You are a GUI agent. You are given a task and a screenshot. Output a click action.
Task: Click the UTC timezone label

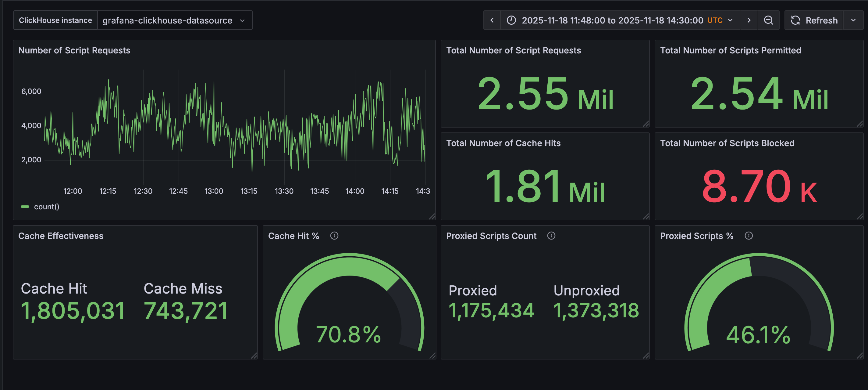pyautogui.click(x=715, y=20)
